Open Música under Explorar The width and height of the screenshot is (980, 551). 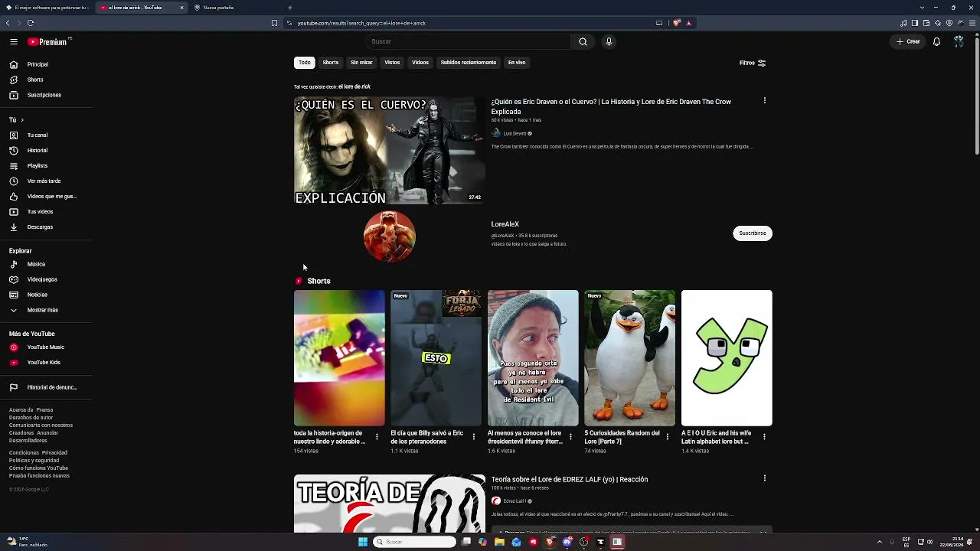[46, 264]
